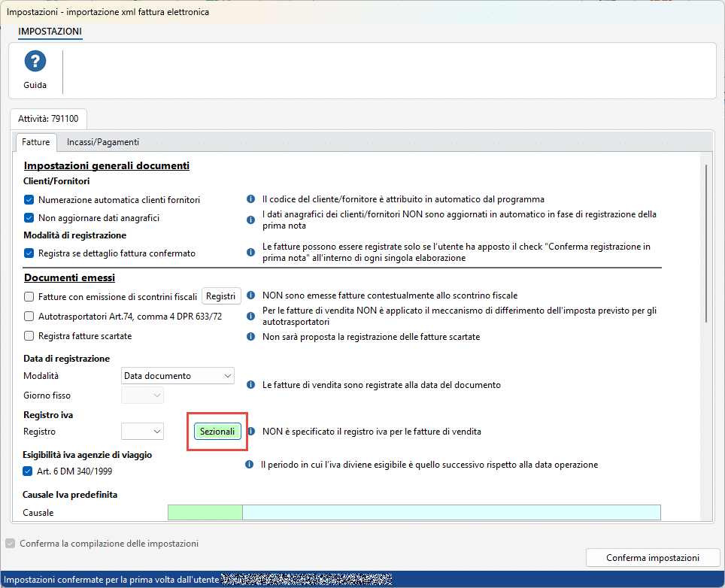Click status bar text Impostazioni confermate
Screen dimensions: 725x588
(111, 579)
